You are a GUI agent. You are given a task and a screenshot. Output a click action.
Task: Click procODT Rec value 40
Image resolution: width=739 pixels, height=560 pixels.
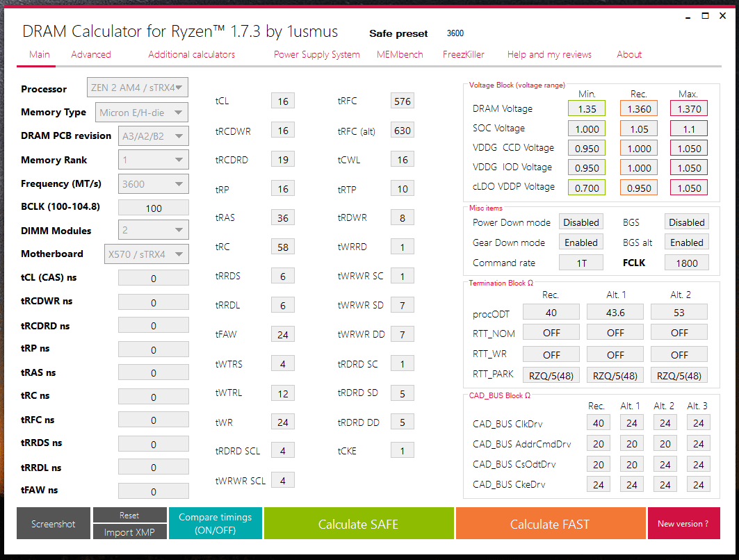(x=551, y=312)
